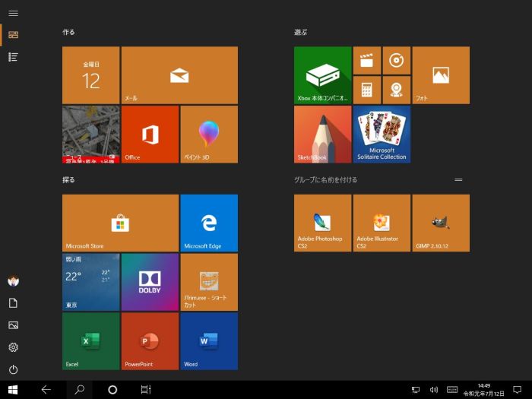Open the power options menu
This screenshot has height=399, width=532.
13,369
